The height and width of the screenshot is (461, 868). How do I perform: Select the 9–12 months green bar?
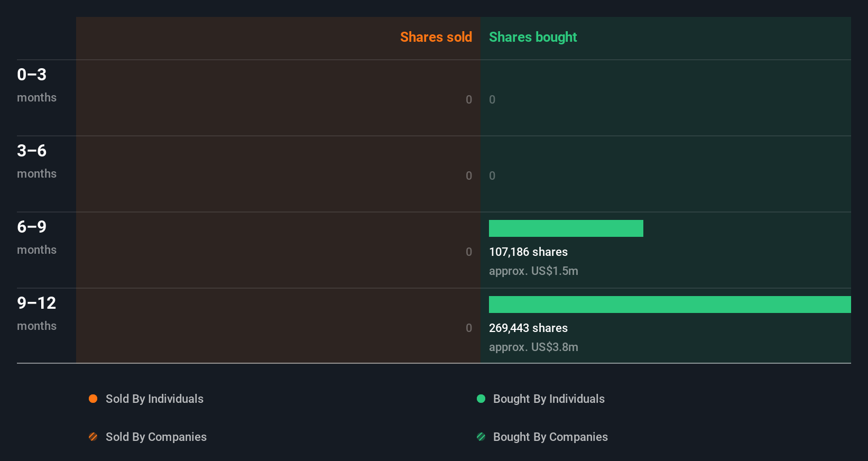pyautogui.click(x=669, y=305)
